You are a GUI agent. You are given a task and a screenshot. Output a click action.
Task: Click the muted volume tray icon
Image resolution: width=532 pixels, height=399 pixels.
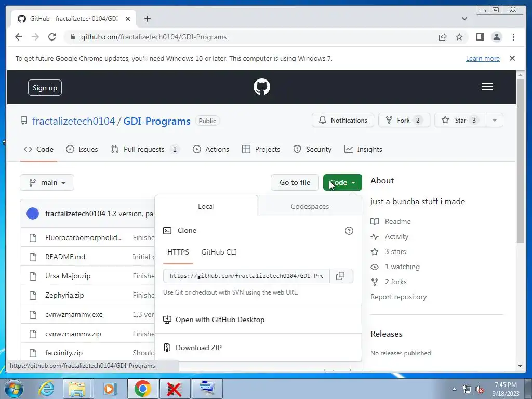click(480, 389)
